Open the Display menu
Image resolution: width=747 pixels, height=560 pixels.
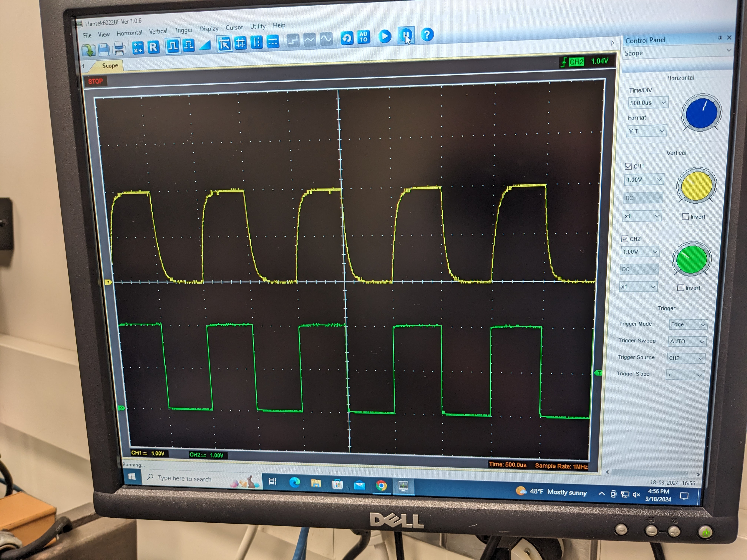pyautogui.click(x=209, y=29)
